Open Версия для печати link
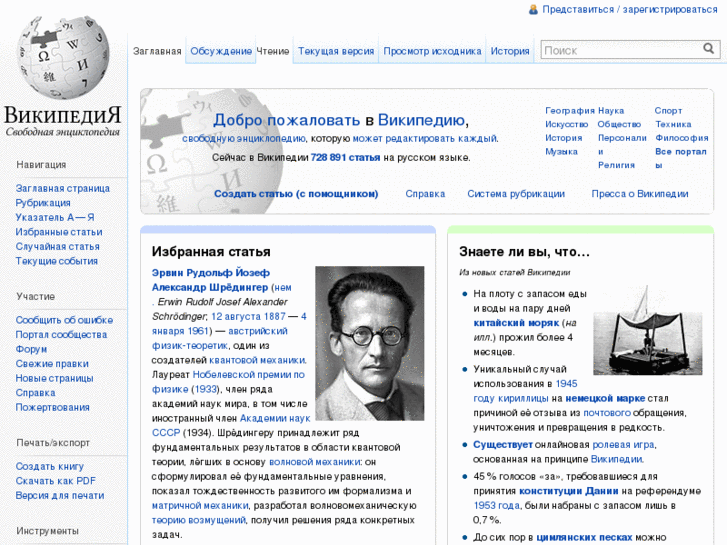 pyautogui.click(x=60, y=495)
